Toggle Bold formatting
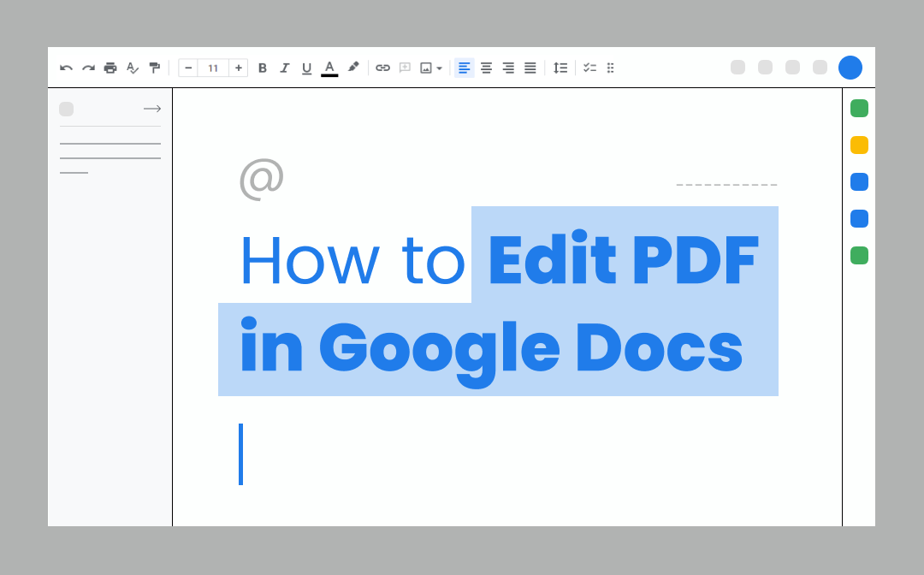 263,68
